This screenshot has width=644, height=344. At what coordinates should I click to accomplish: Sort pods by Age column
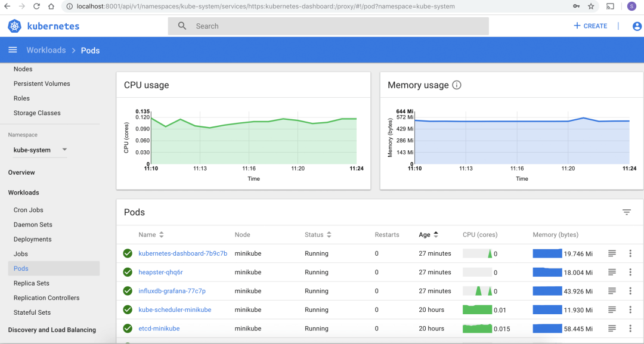[x=428, y=235]
